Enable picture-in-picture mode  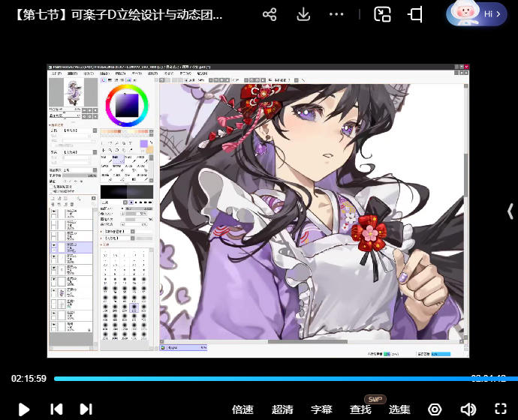(383, 14)
